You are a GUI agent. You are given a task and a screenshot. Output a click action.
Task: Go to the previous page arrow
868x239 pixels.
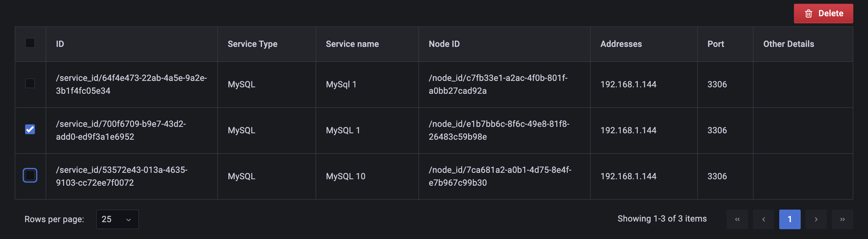coord(764,219)
